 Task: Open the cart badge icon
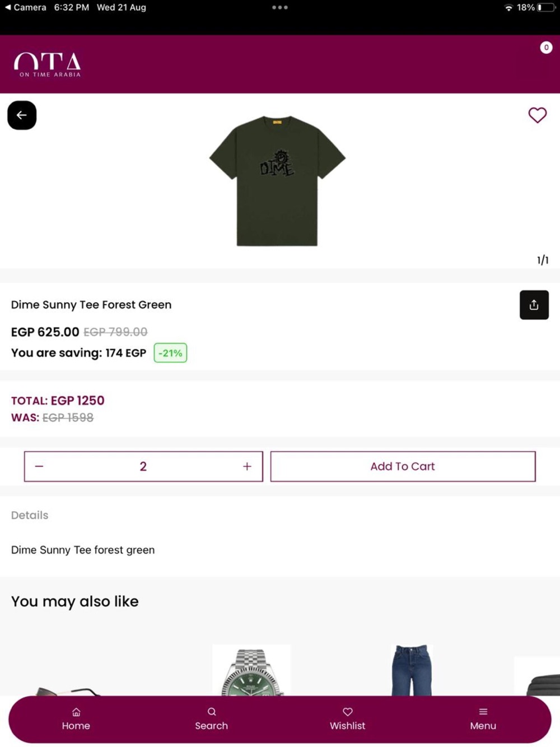[546, 48]
